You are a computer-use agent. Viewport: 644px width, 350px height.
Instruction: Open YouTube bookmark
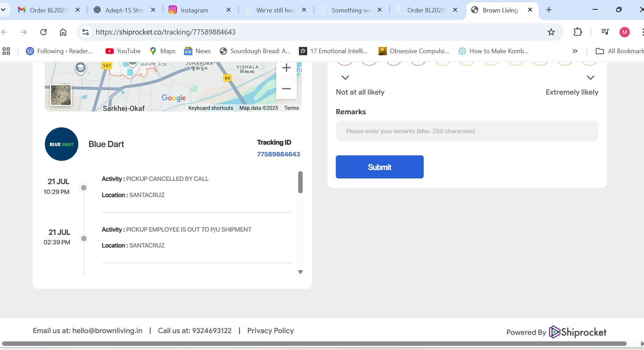point(123,51)
